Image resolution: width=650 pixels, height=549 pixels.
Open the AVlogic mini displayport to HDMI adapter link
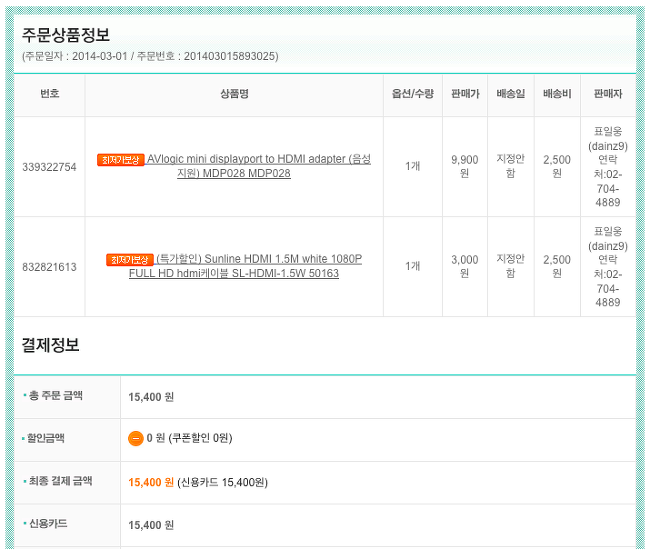[258, 166]
